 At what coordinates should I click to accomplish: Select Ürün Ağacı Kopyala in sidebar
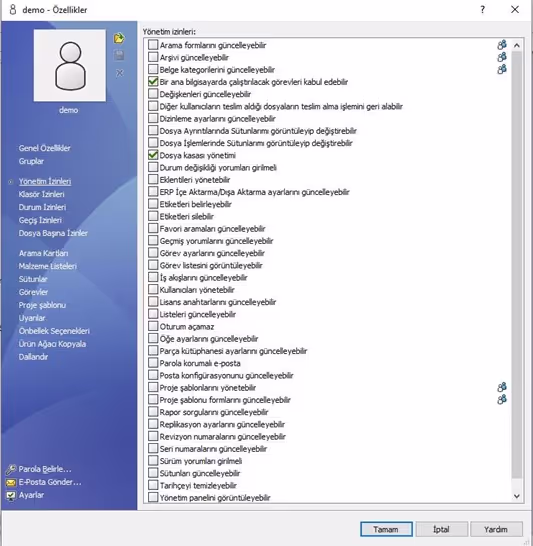52,344
